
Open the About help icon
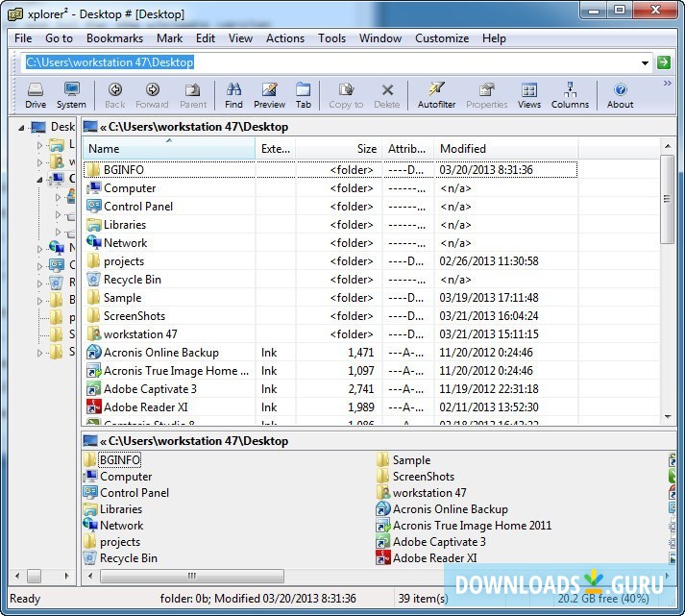click(x=620, y=95)
